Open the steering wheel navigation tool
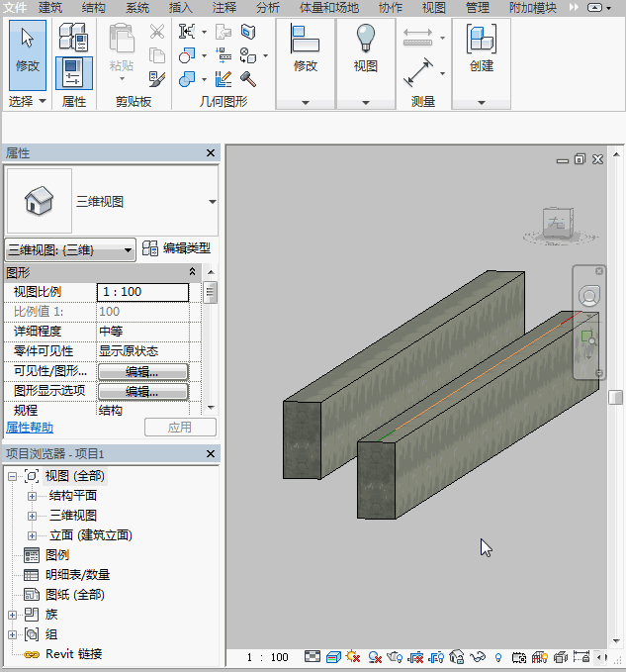The width and height of the screenshot is (626, 672). click(588, 296)
